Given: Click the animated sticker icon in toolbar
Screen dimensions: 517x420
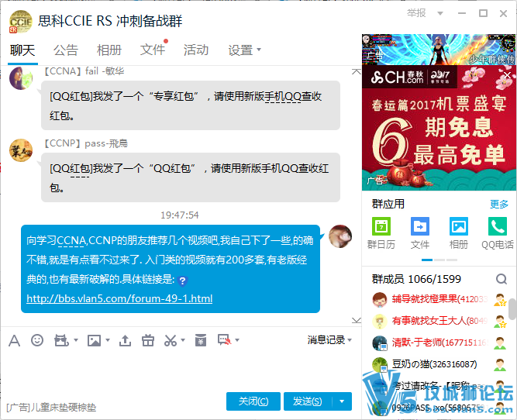Looking at the screenshot, I should [x=61, y=340].
